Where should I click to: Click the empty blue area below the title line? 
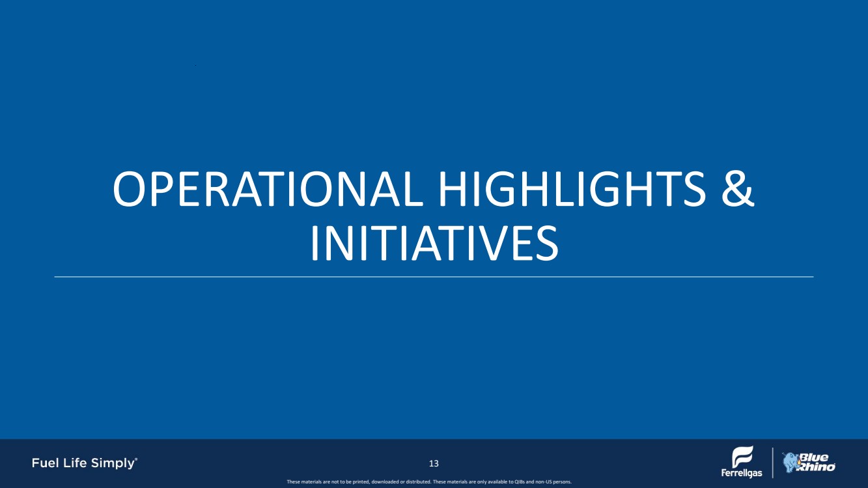coord(434,358)
